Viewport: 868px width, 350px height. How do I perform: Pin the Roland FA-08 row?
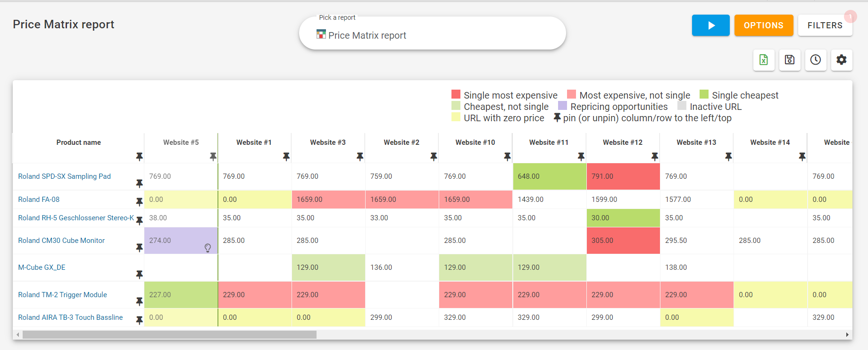pos(139,201)
